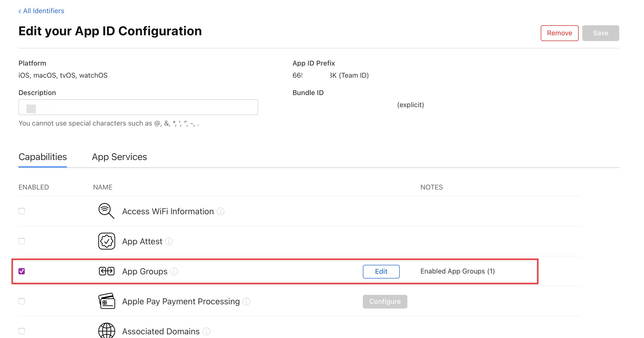The width and height of the screenshot is (644, 338).
Task: Click the App Groups linked-boxes icon
Action: tap(106, 271)
